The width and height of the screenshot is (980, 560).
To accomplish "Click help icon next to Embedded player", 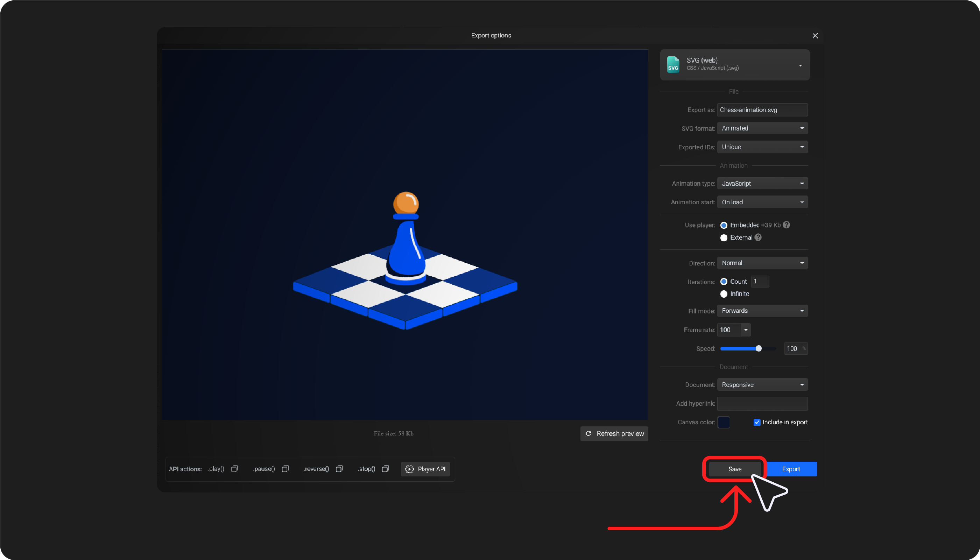I will (x=787, y=225).
